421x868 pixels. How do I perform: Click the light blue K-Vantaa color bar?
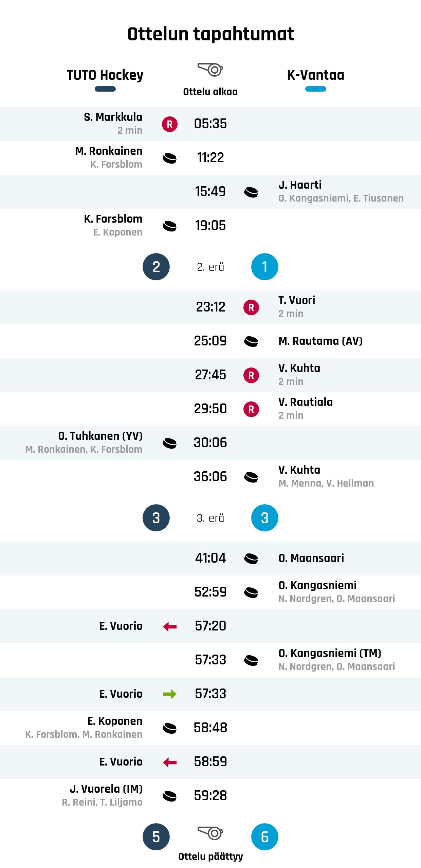click(x=316, y=89)
